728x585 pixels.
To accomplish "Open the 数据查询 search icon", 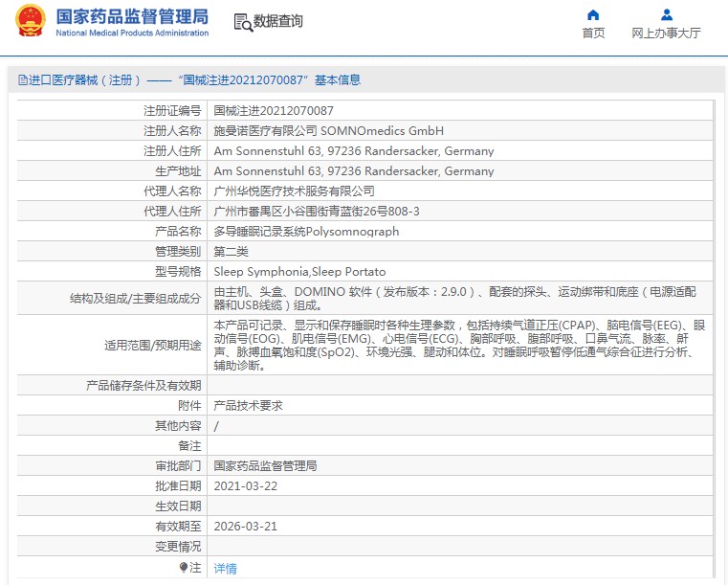I will [243, 22].
